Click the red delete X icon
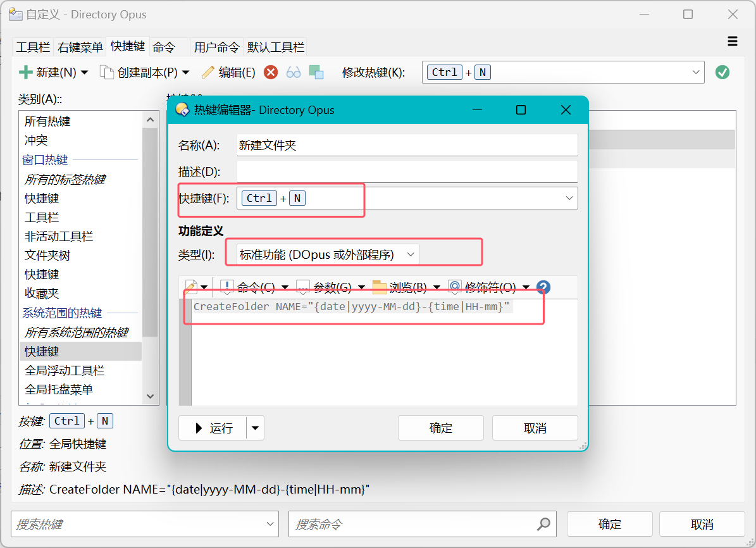This screenshot has height=548, width=756. click(271, 72)
